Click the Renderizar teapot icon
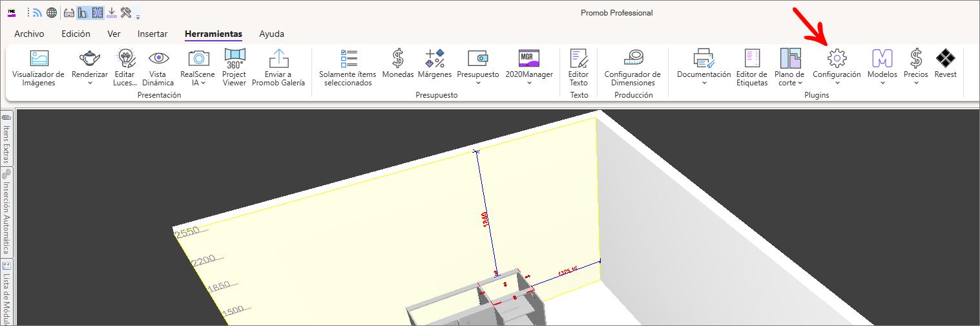This screenshot has height=326, width=980. (90, 58)
